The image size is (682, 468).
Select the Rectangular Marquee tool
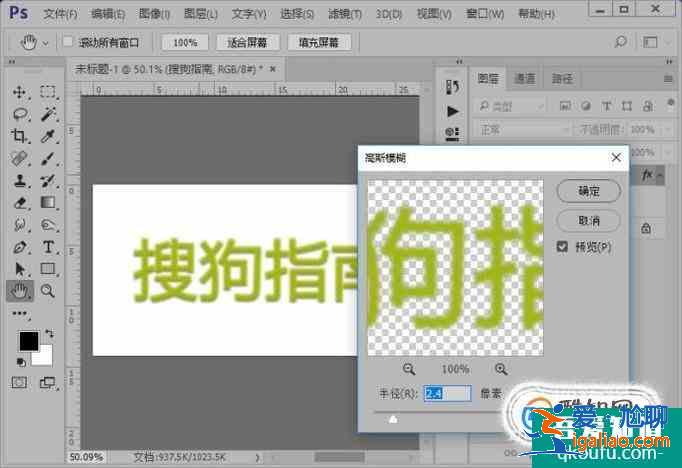[x=48, y=92]
